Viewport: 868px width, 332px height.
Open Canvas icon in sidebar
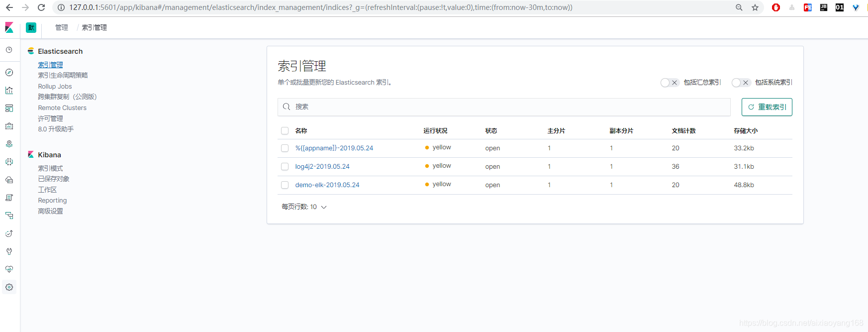pyautogui.click(x=9, y=126)
